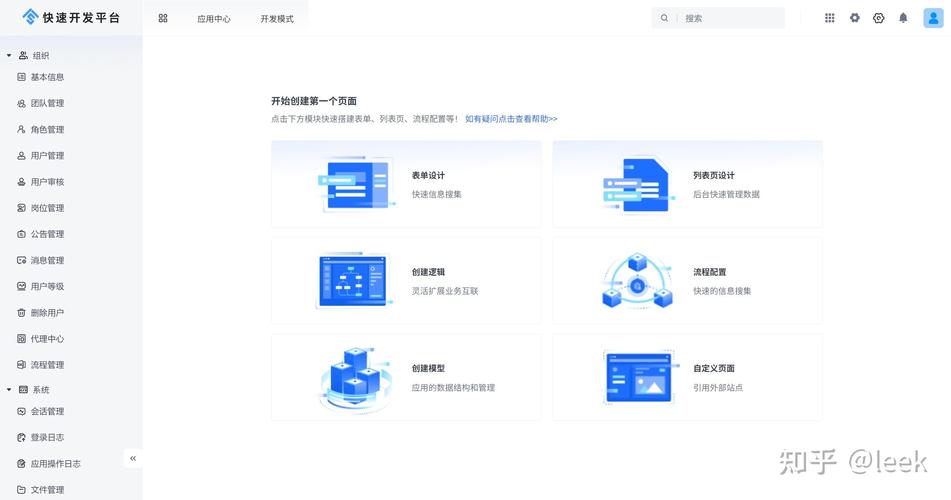Screen dimensions: 951x500
Task: Click the 应用操作日志 sidebar icon
Action: coord(21,464)
